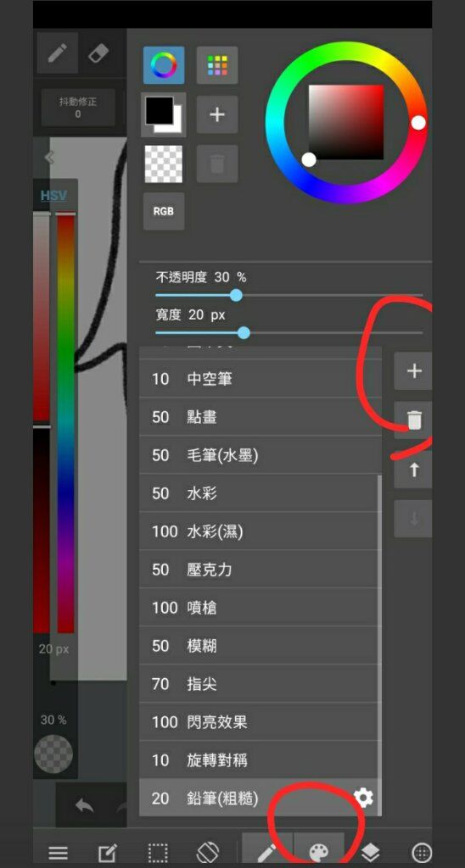Select the eraser tool
Image resolution: width=465 pixels, height=868 pixels.
click(98, 53)
